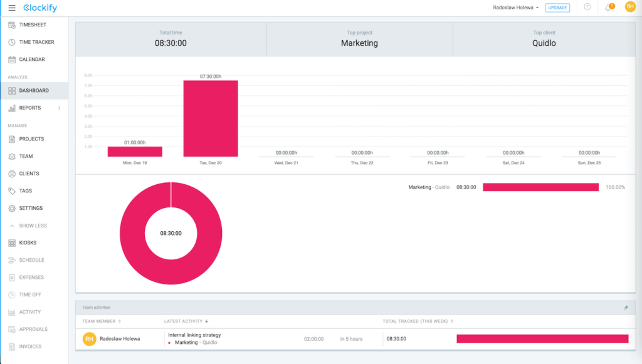
Task: Click the Settings gear icon
Action: point(12,208)
